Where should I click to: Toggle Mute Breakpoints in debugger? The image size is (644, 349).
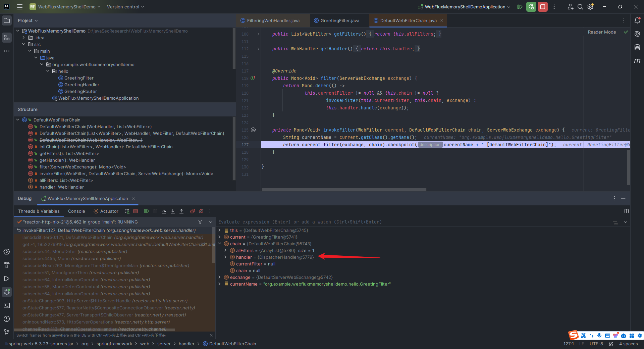[x=201, y=211]
